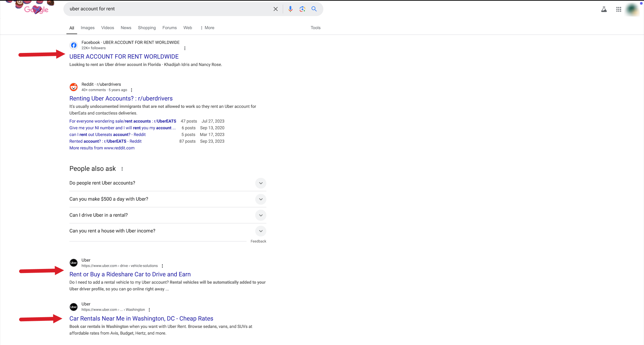This screenshot has width=644, height=345.
Task: Click the Reddit favicon in second result
Action: (74, 87)
